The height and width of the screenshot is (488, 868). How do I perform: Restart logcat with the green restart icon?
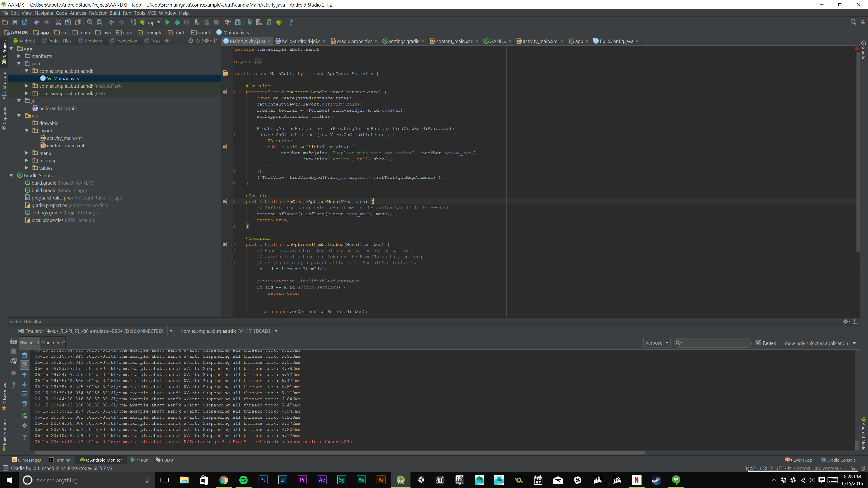pyautogui.click(x=24, y=416)
